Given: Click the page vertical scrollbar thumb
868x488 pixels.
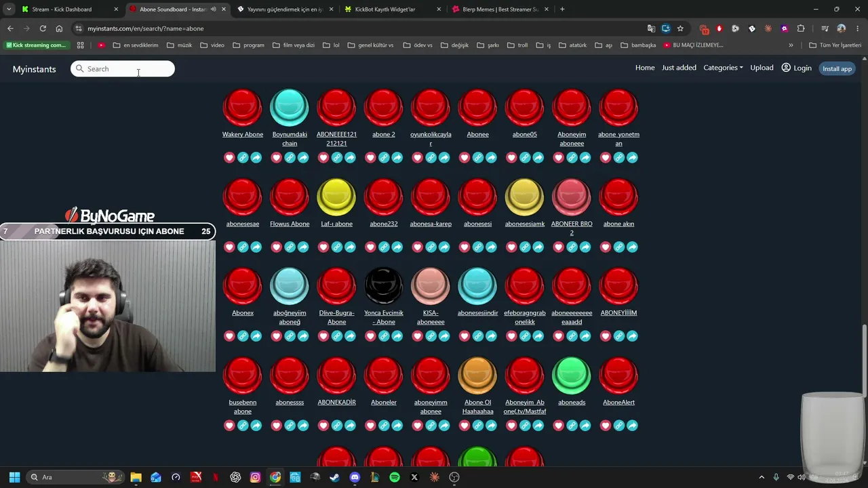Looking at the screenshot, I should (x=864, y=359).
